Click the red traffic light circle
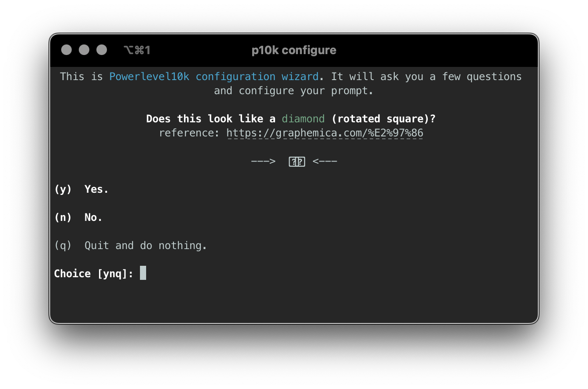Screen dimensions: 588x389 point(66,50)
